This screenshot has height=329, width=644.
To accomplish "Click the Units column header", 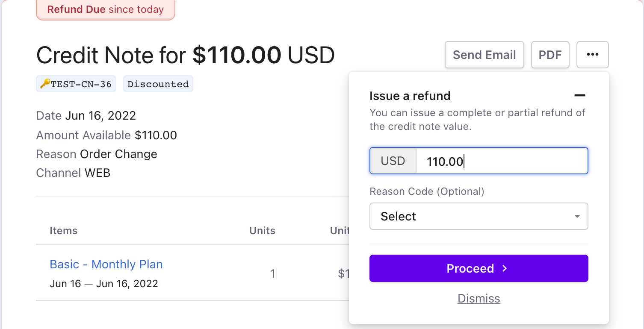I will (262, 231).
